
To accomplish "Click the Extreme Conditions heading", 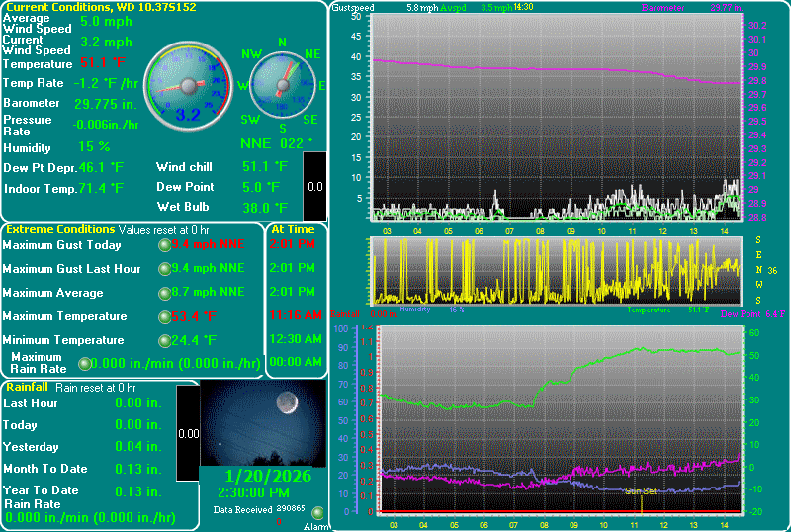I will (x=60, y=229).
